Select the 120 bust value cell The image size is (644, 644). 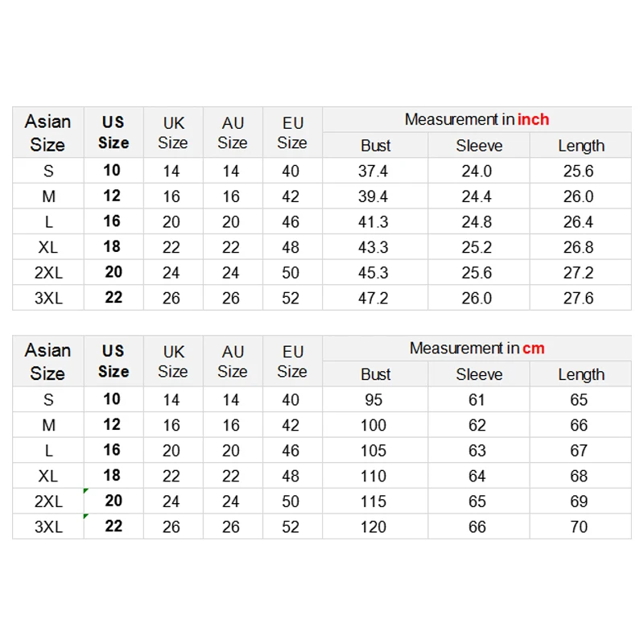point(374,527)
